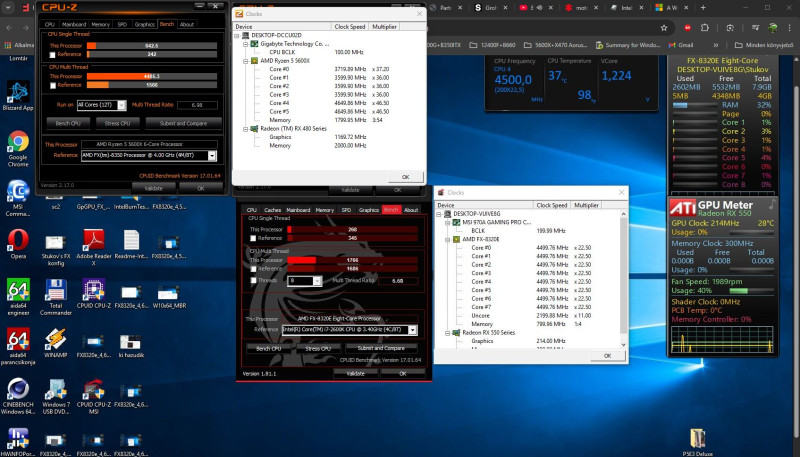The height and width of the screenshot is (457, 800).
Task: Open the About tab in orange CPU-Z
Action: pyautogui.click(x=187, y=24)
